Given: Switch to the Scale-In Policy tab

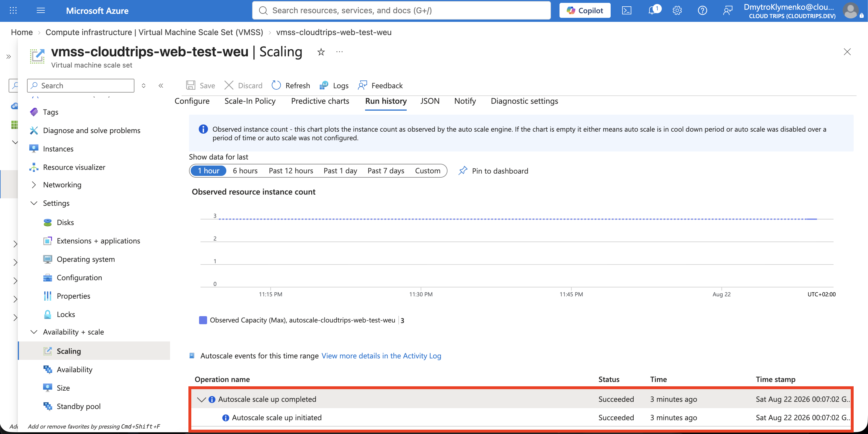Looking at the screenshot, I should tap(250, 101).
